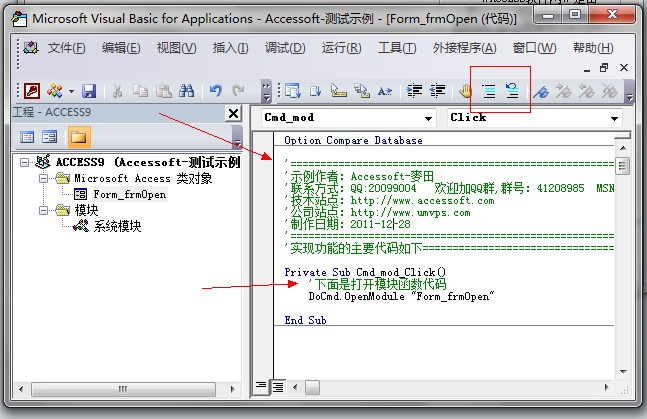Go to the Next Bookmark icon

tap(564, 91)
